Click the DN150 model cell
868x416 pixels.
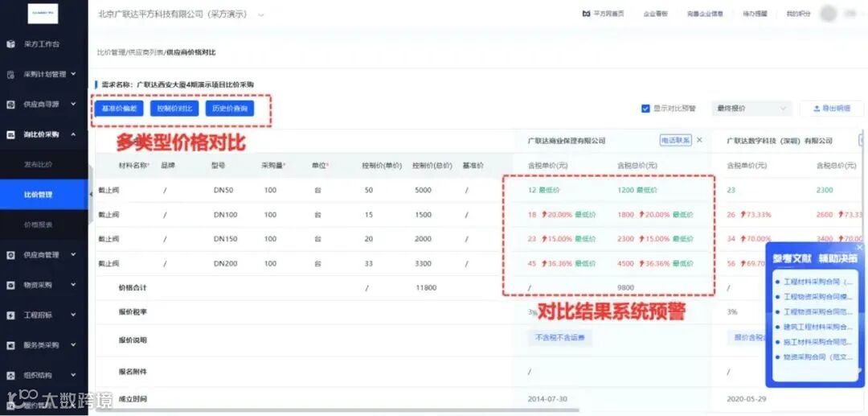[225, 239]
